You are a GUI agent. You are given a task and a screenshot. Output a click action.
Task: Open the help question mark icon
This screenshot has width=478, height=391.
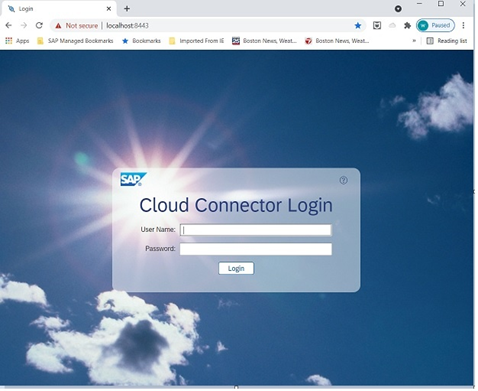tap(343, 180)
